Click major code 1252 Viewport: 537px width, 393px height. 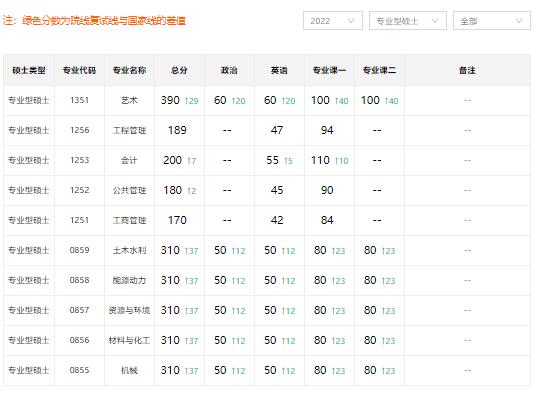pyautogui.click(x=79, y=190)
